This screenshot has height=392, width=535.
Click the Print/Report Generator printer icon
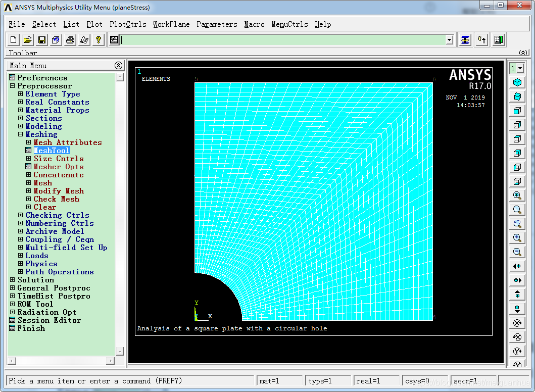pyautogui.click(x=70, y=40)
